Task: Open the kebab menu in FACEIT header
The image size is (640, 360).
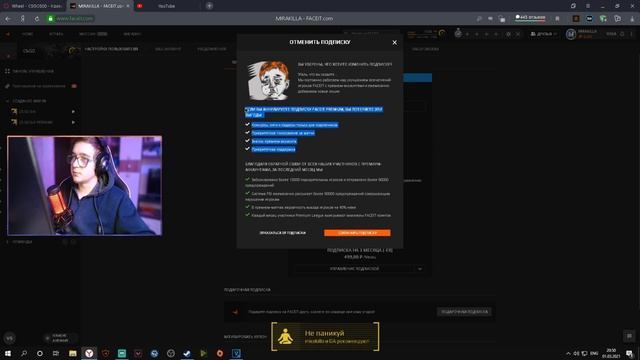Action: 631,34
